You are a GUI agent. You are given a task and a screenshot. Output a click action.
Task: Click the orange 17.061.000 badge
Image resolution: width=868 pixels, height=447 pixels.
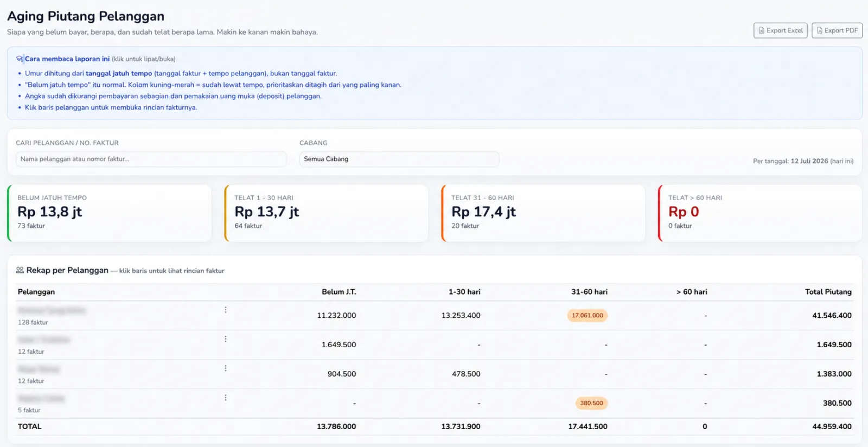(x=588, y=315)
